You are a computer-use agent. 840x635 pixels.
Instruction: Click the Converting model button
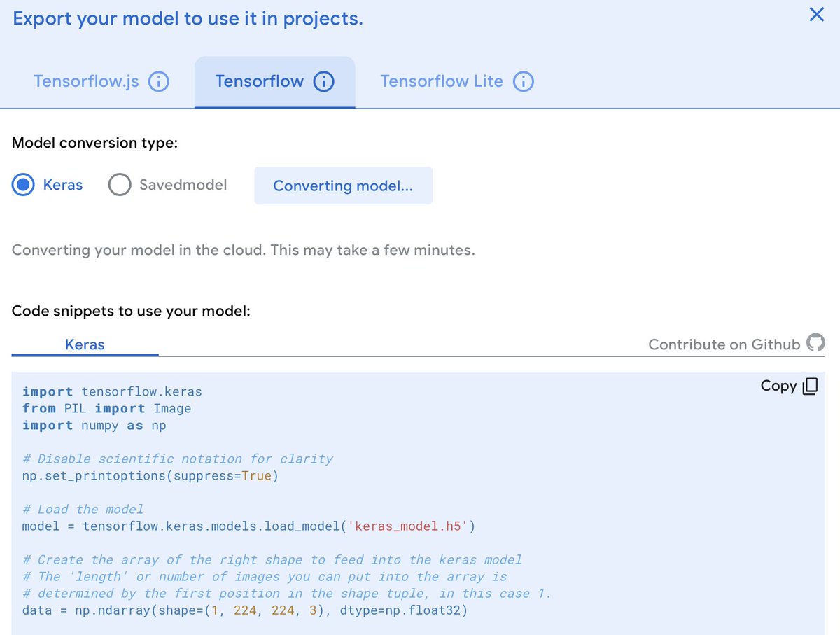(343, 186)
